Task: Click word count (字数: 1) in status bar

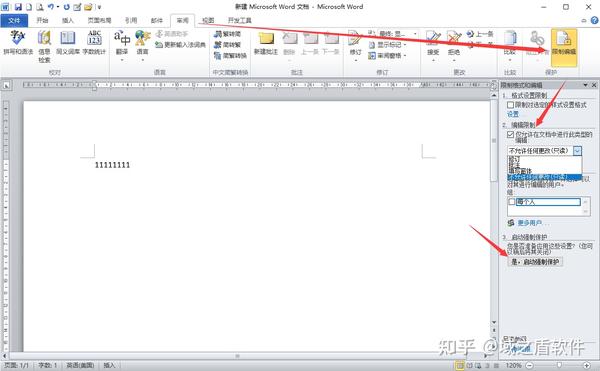Action: coord(47,366)
